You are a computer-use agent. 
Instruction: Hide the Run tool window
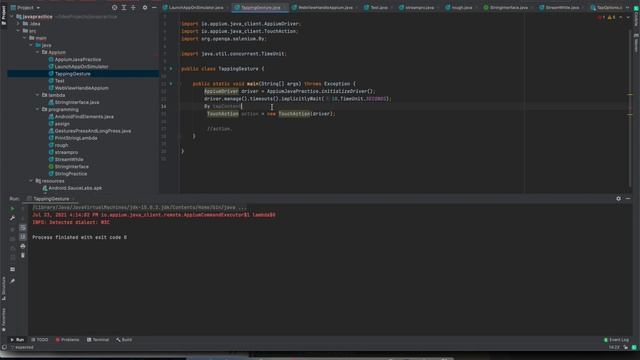click(x=628, y=199)
